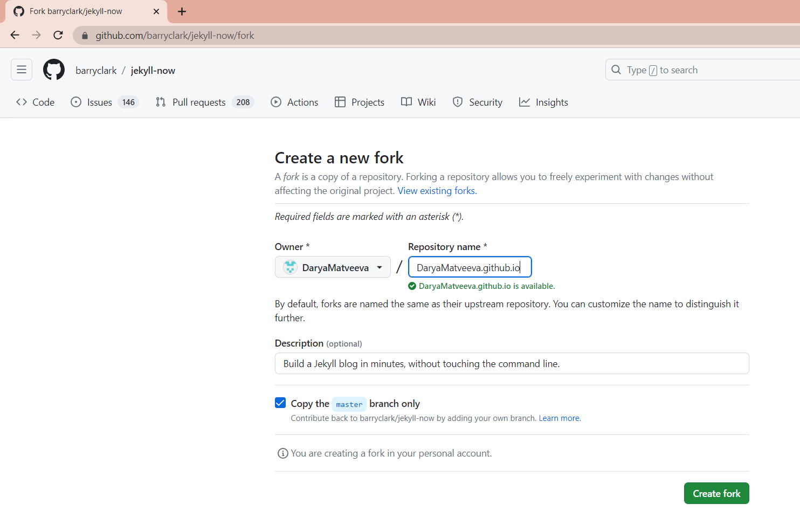Click the browser address bar URL
The width and height of the screenshot is (800, 532).
175,36
